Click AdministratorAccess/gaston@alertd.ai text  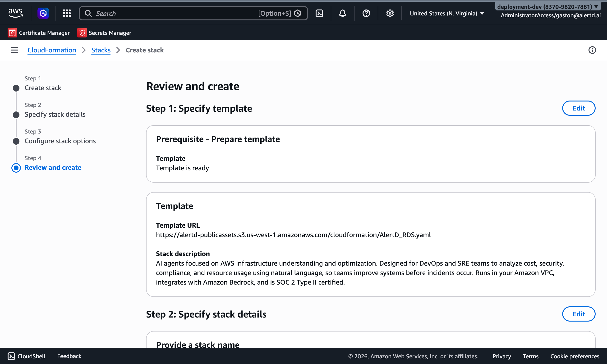(551, 15)
